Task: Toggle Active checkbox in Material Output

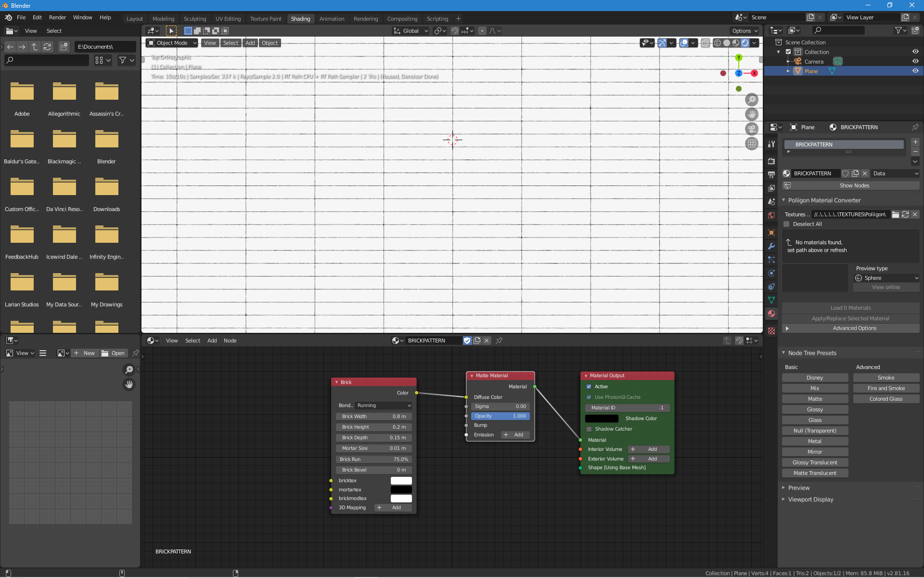Action: coord(589,386)
